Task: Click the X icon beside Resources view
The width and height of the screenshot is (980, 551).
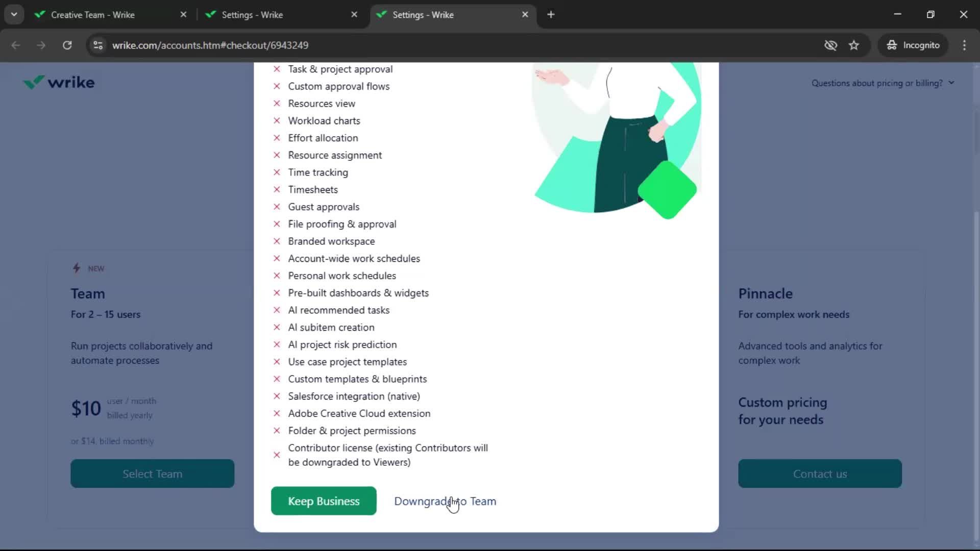Action: (277, 103)
